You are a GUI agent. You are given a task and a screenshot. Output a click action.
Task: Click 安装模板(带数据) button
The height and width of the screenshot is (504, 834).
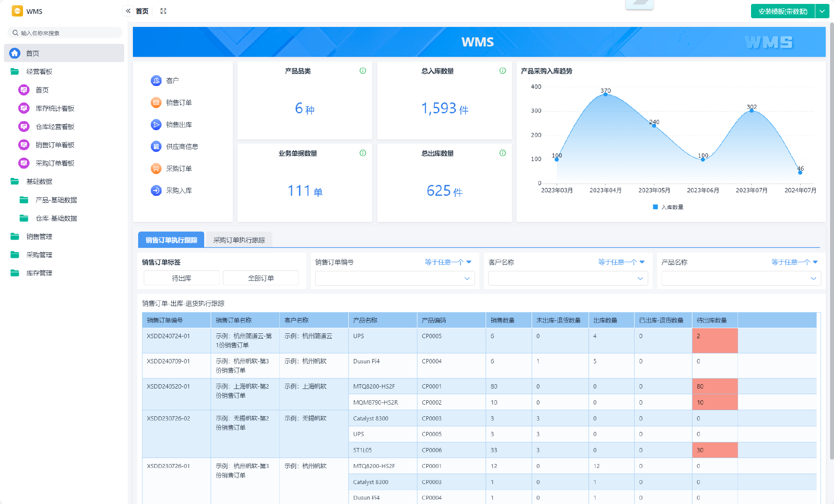pos(783,11)
